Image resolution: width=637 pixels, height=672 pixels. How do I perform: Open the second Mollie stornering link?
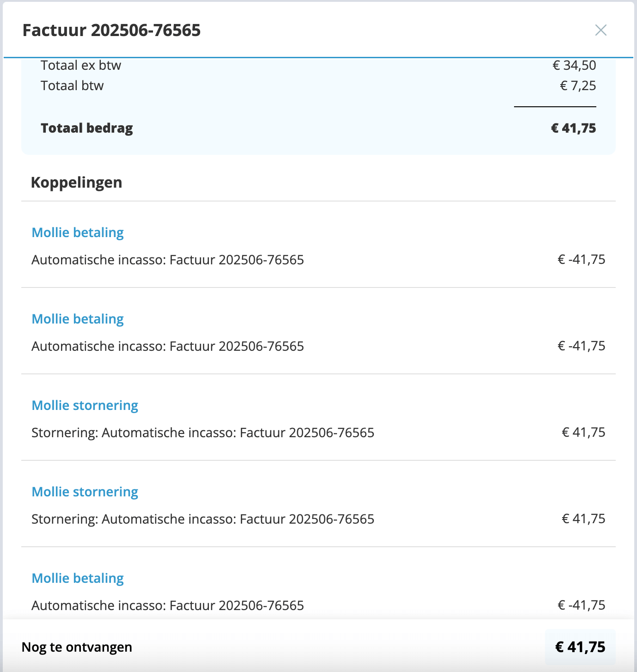coord(85,492)
